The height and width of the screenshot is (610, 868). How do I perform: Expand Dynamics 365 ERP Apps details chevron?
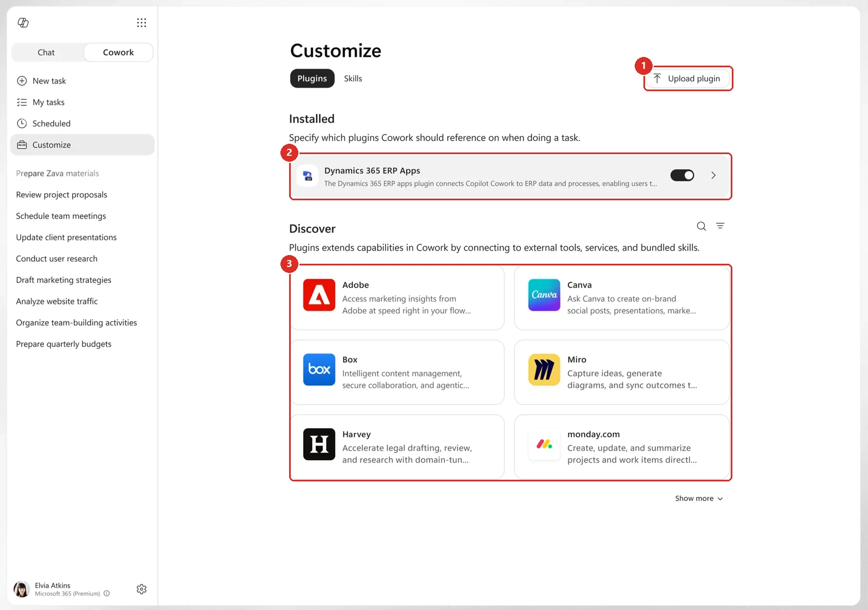coord(713,175)
